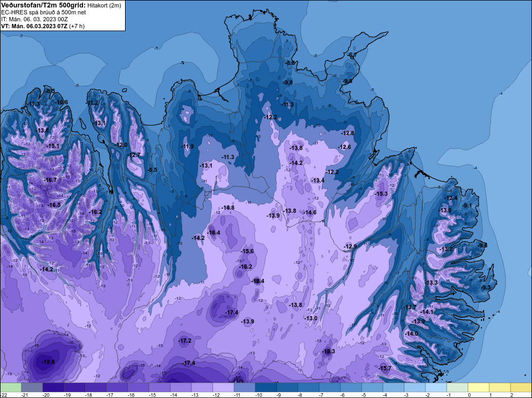Click the -11.2 temperature value
Screen dimensions: 532x398
pos(92,103)
